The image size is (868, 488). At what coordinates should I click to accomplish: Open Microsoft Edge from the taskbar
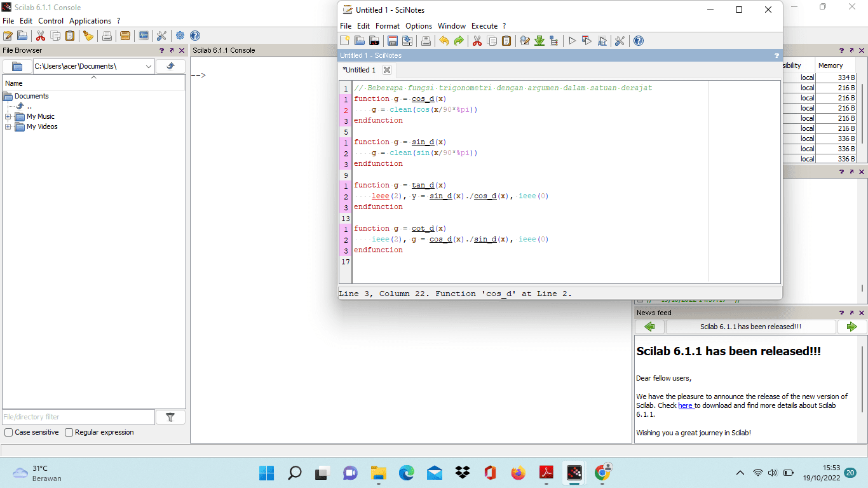click(407, 473)
